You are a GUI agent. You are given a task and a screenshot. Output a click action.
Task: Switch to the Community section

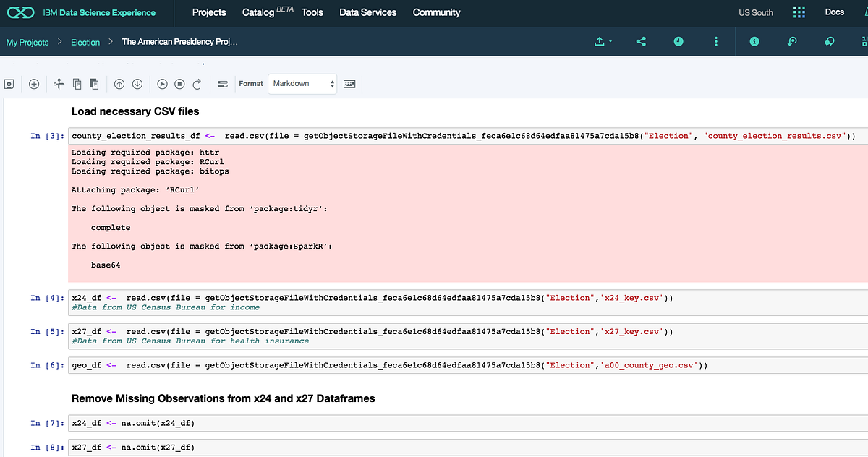click(436, 12)
